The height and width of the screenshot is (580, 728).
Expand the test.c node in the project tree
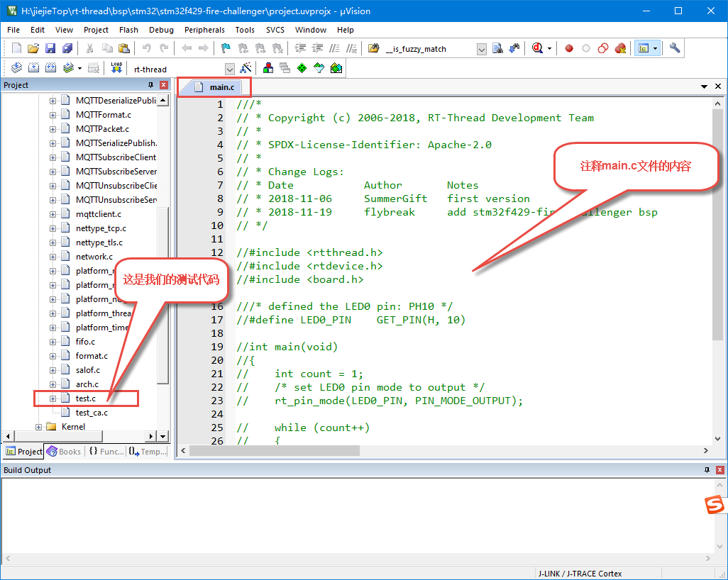click(53, 398)
